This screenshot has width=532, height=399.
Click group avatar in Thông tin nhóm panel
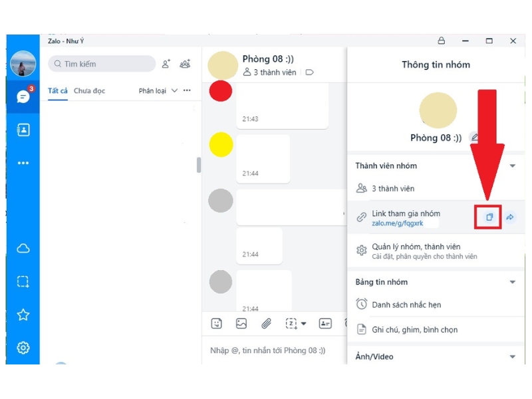coord(438,110)
